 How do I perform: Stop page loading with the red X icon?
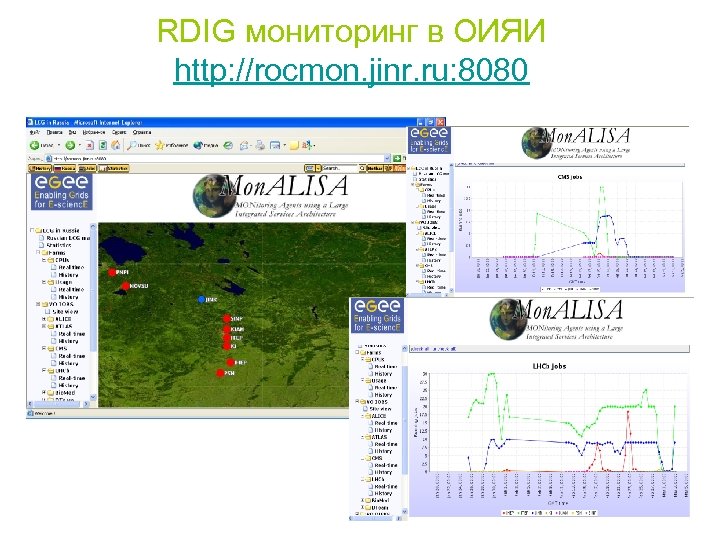click(90, 145)
